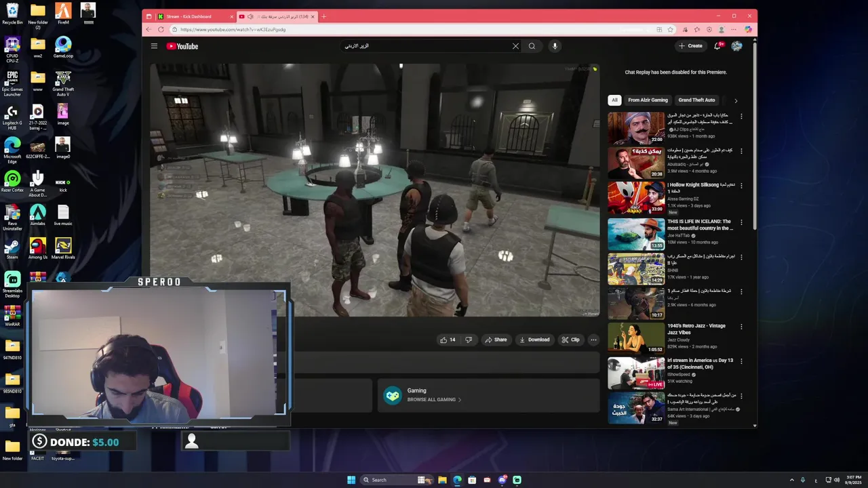Select Grand Theft Auto V desktop icon
Viewport: 868px width, 488px height.
[63, 84]
